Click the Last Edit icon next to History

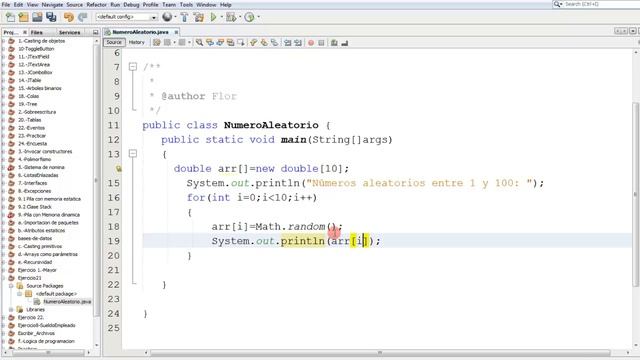pos(156,42)
